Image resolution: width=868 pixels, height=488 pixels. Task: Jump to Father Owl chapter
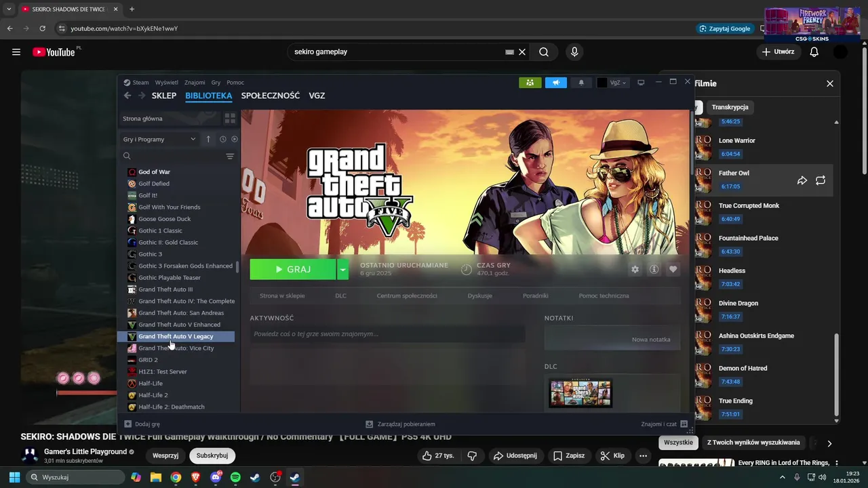[x=764, y=180]
